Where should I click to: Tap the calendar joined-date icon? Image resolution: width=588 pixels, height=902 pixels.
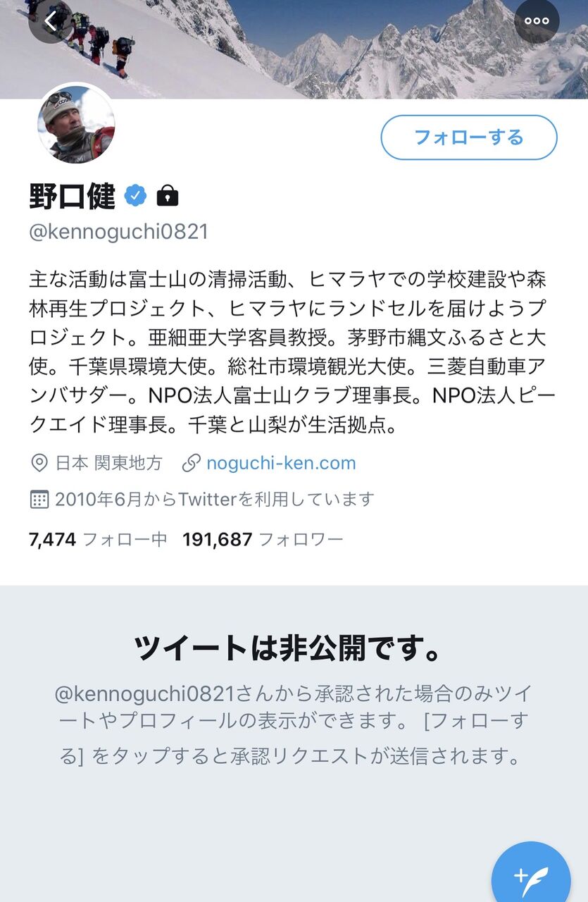(39, 500)
